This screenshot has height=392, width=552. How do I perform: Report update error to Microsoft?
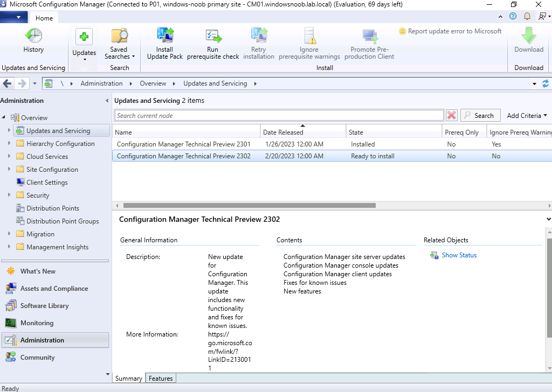[450, 31]
